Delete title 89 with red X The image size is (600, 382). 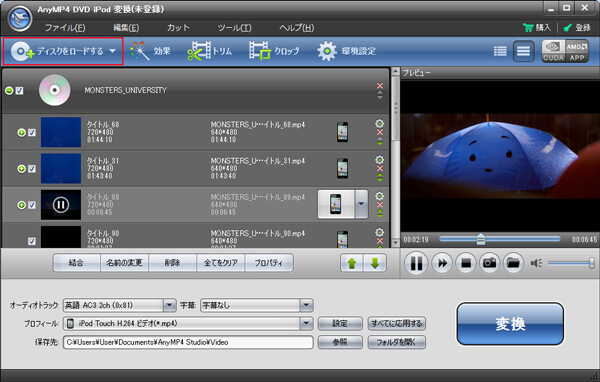point(380,205)
